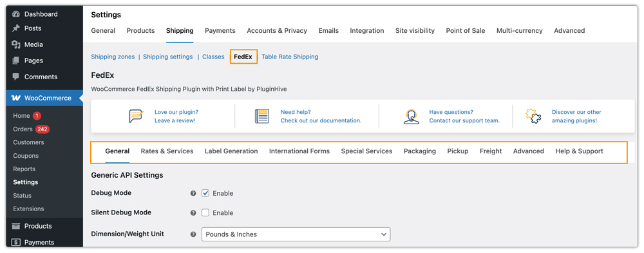The height and width of the screenshot is (253, 644).
Task: Select the Point of Sale tab
Action: coord(466,30)
